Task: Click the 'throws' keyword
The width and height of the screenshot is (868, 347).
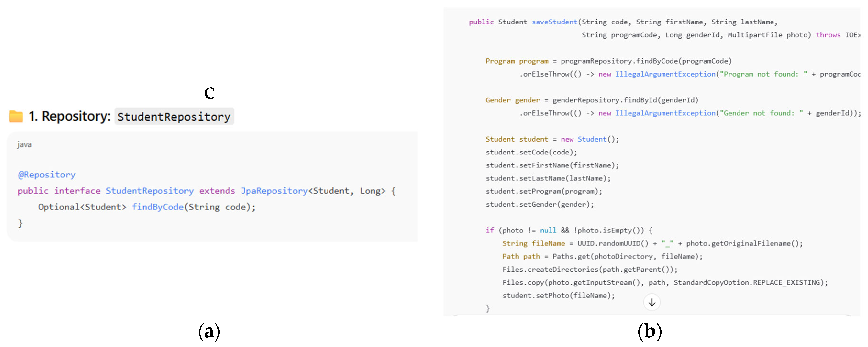Action: (828, 35)
